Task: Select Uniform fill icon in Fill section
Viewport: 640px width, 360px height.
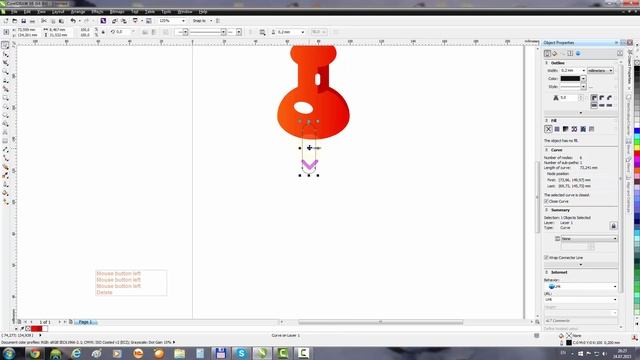Action: click(557, 129)
